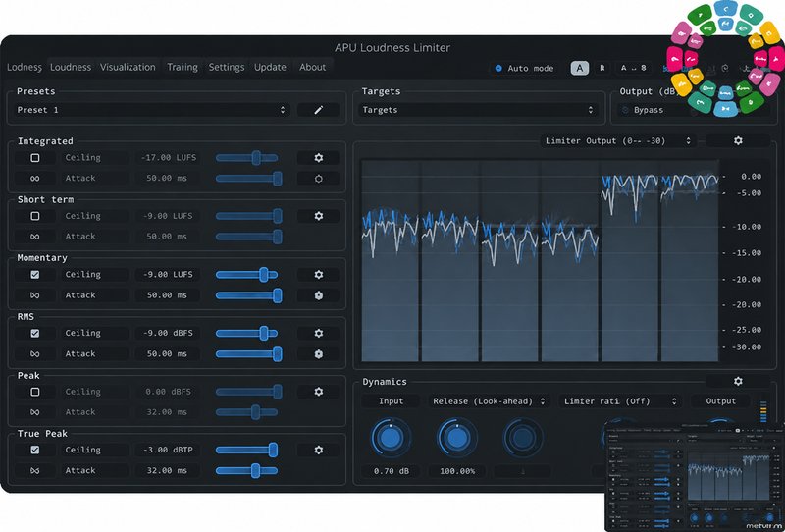Click Integrated Attack link infinity icon
The height and width of the screenshot is (532, 785).
pos(35,179)
